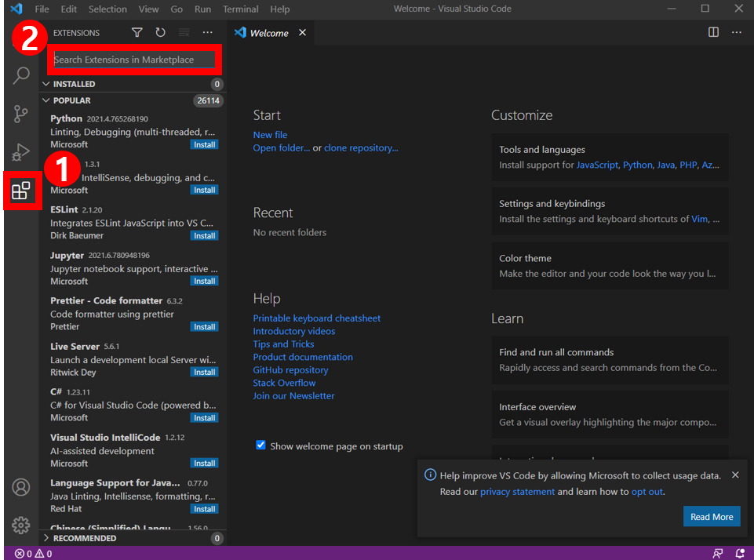The width and height of the screenshot is (754, 560).
Task: Open the Edit menu
Action: tap(69, 9)
